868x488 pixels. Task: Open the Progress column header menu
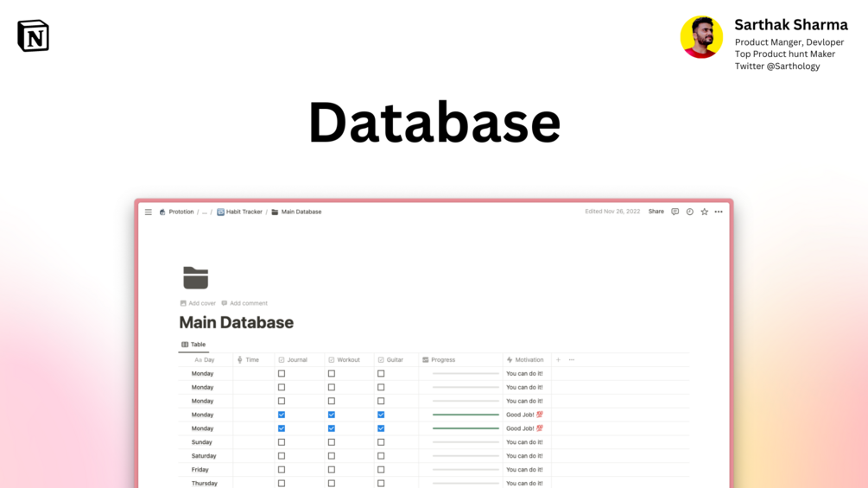(460, 359)
